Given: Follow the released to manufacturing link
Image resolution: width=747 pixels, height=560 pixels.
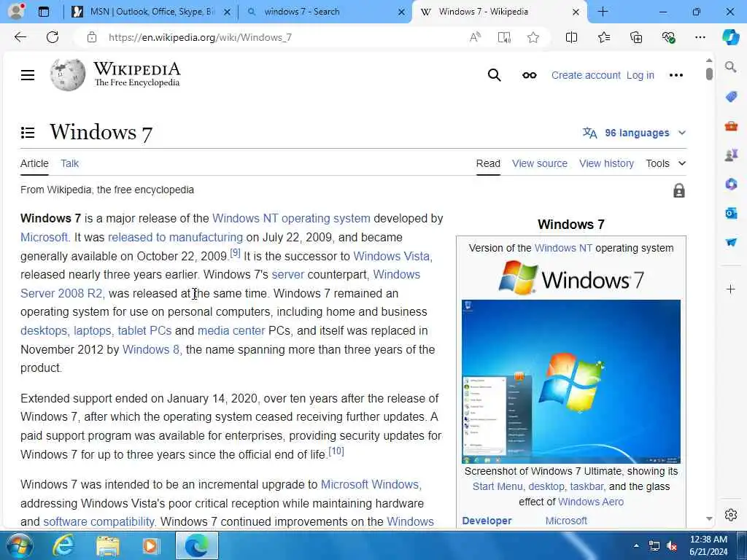Looking at the screenshot, I should 175,237.
